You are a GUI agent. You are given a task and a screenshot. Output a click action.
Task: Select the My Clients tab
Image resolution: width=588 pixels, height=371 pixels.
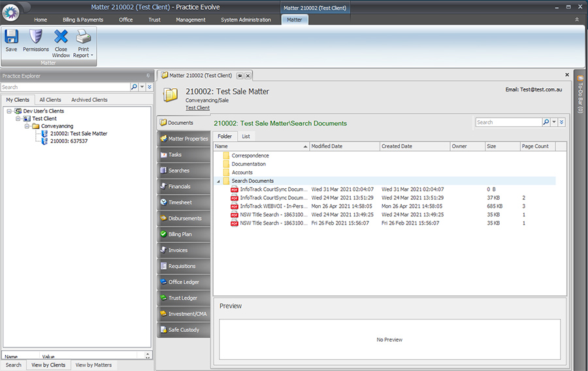pos(18,100)
